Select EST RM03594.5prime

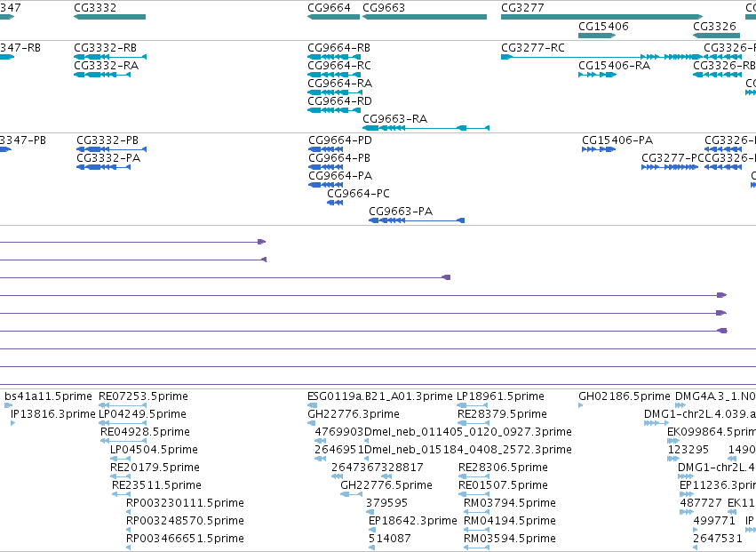pyautogui.click(x=476, y=548)
